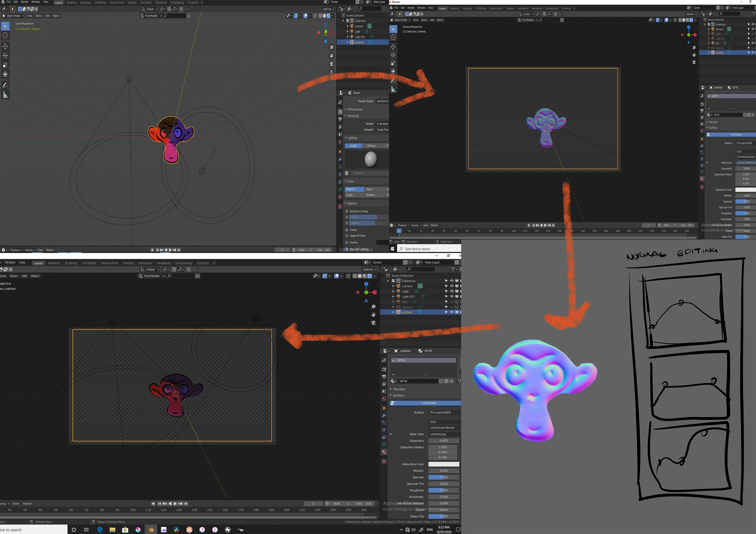
Task: Open Microsoft Edge from the taskbar
Action: point(100,530)
